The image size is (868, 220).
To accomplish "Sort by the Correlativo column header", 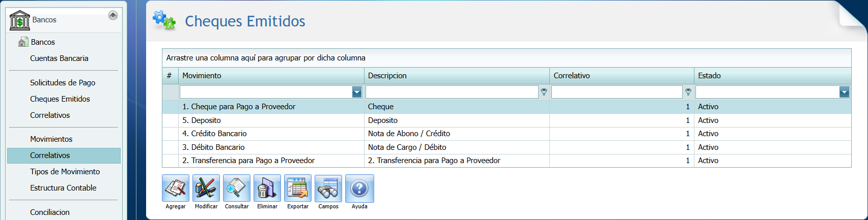I will click(x=622, y=76).
